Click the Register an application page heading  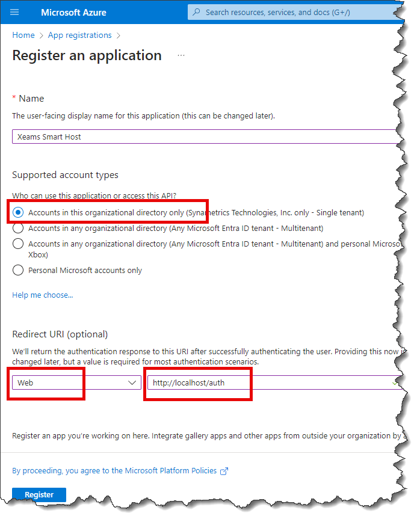tap(87, 55)
